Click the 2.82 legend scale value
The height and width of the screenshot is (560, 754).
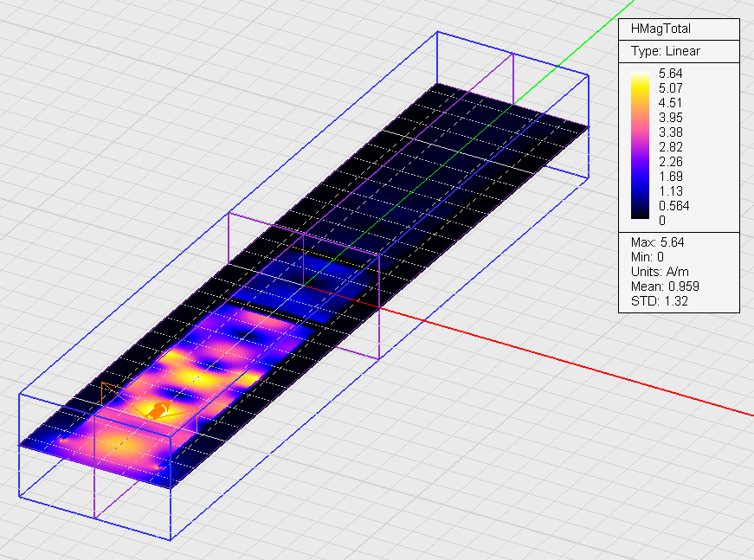coord(671,147)
